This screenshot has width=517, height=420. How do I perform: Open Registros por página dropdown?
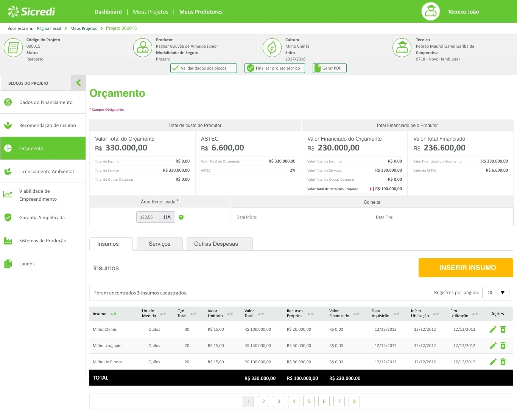pos(495,293)
